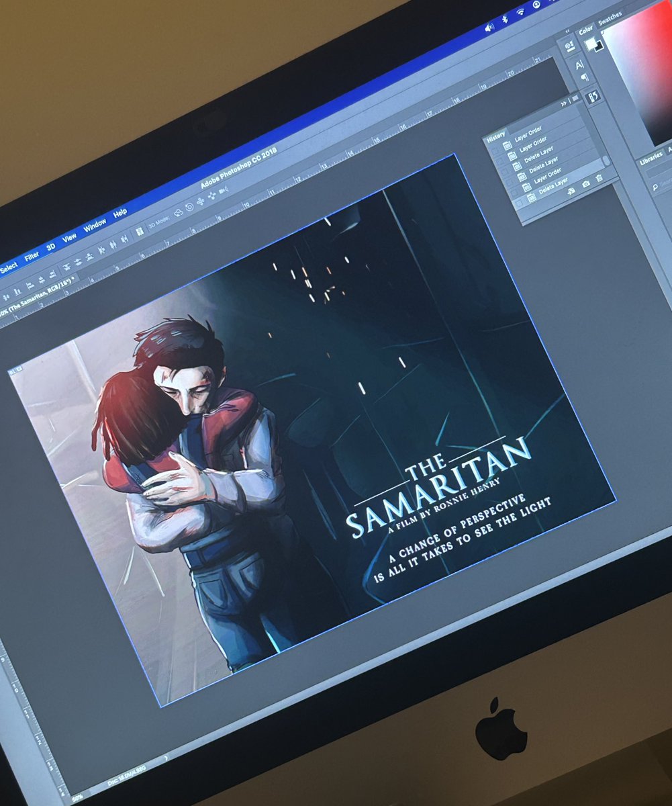
Task: Click the History panel scrollbar thumb
Action: 606,161
